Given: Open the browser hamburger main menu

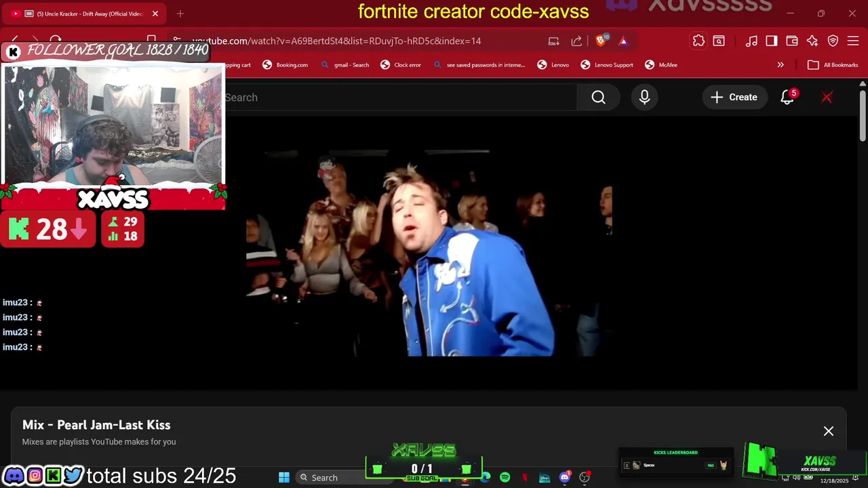Looking at the screenshot, I should click(x=853, y=41).
